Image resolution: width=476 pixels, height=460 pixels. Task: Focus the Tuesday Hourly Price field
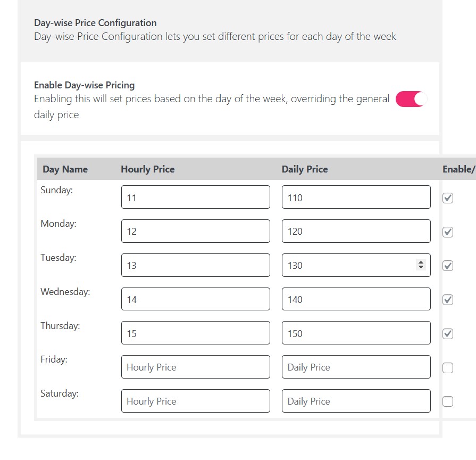(195, 265)
